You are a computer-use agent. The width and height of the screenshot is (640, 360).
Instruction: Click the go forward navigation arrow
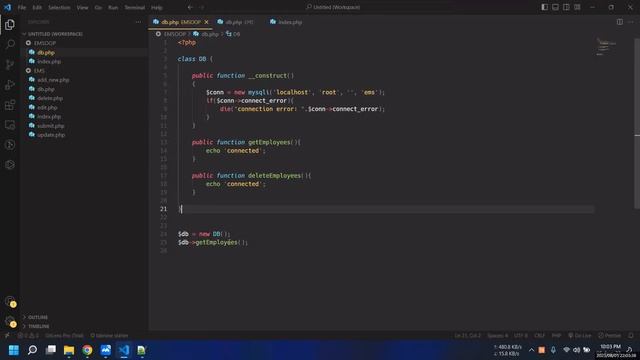click(202, 7)
